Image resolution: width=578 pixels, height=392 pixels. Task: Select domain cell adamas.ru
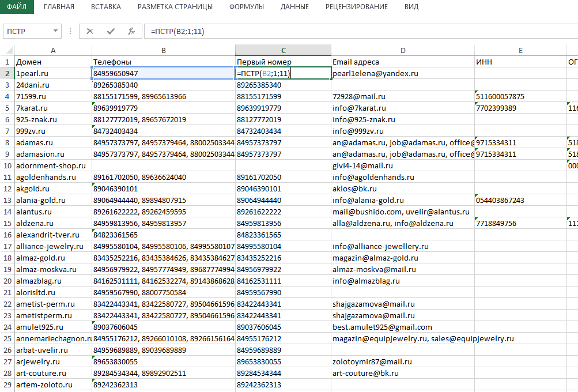click(x=53, y=143)
